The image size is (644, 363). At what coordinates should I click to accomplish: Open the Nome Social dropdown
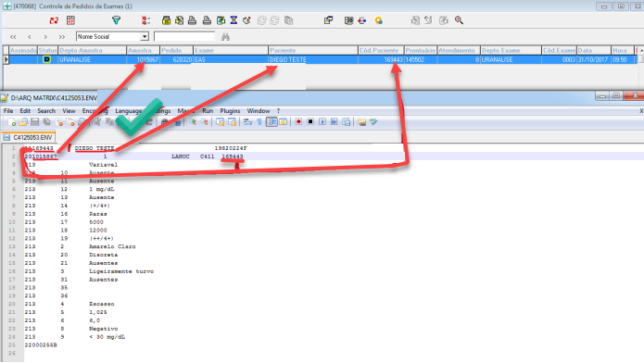[x=145, y=36]
